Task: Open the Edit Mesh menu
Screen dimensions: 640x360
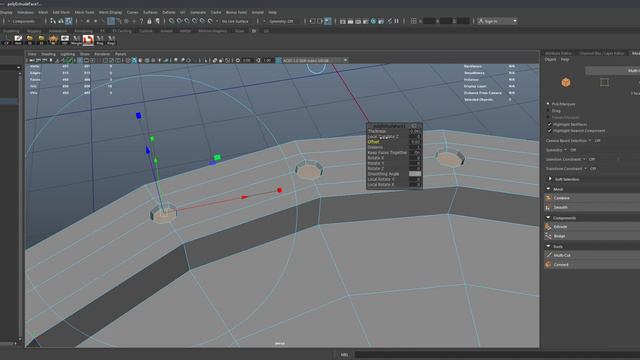Action: 61,12
